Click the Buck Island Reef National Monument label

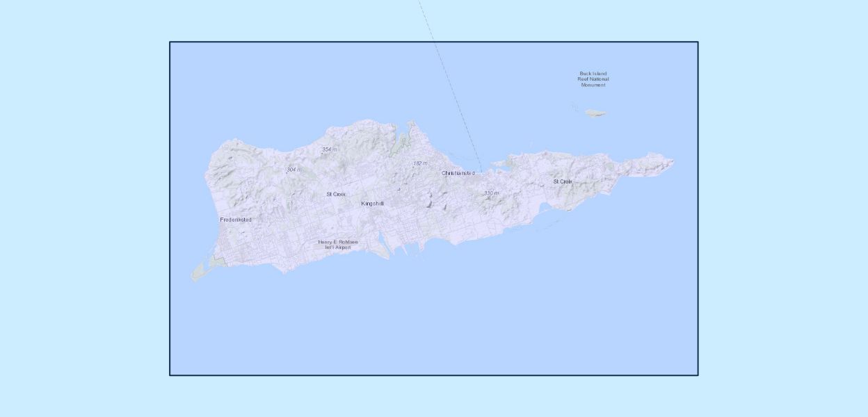(593, 79)
